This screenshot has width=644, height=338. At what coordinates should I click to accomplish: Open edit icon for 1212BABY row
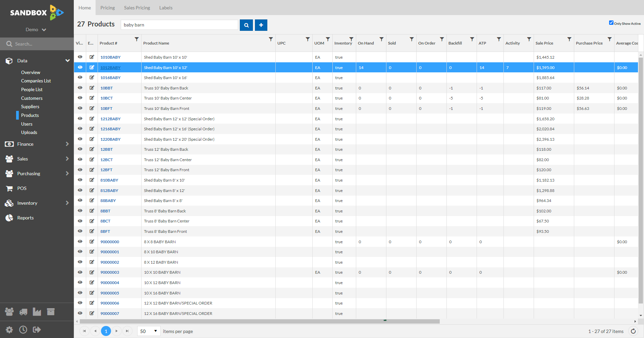(92, 119)
